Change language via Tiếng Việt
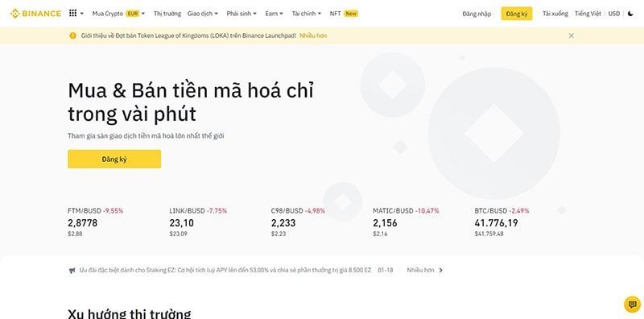 (588, 14)
